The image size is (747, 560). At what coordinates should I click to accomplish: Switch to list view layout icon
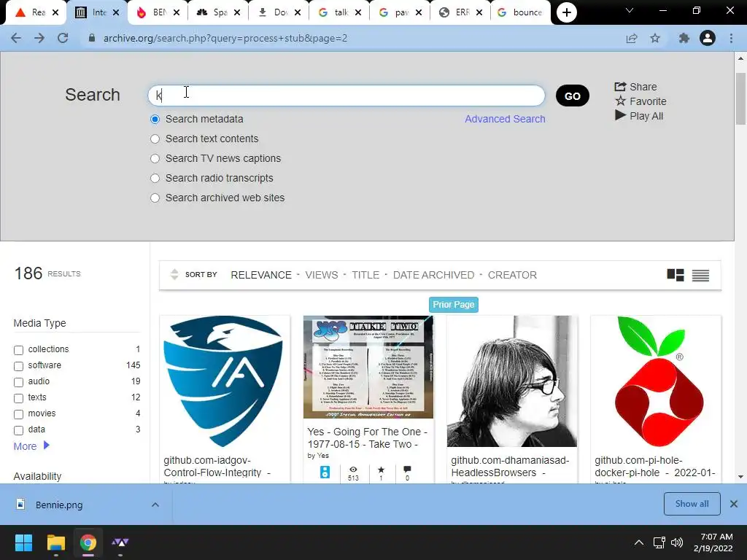click(701, 275)
